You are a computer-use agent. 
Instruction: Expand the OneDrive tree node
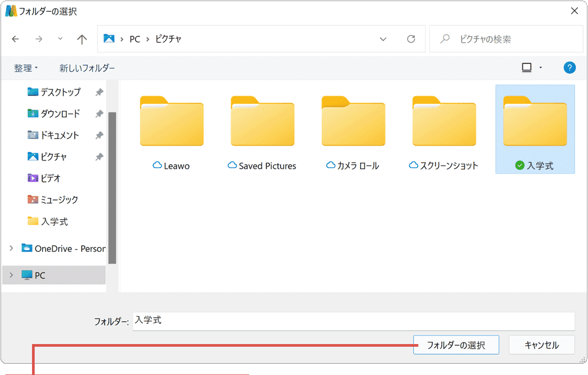coord(11,248)
